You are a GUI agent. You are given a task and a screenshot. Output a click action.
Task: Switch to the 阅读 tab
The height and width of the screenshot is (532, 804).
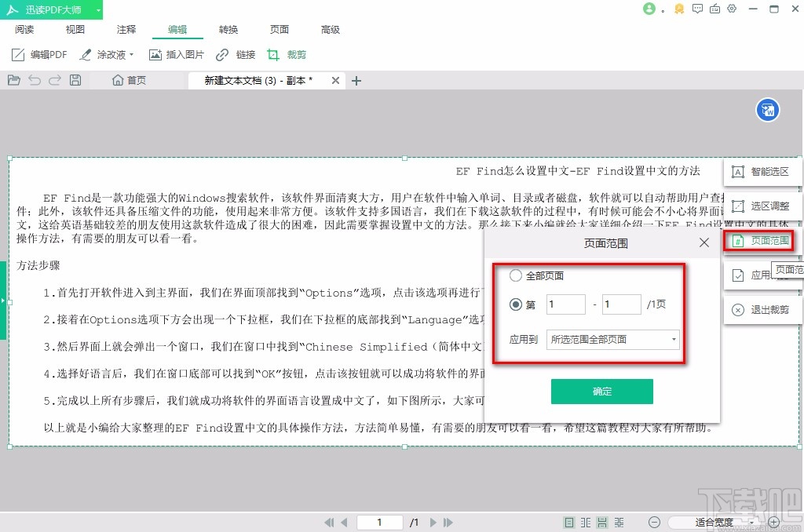point(24,30)
